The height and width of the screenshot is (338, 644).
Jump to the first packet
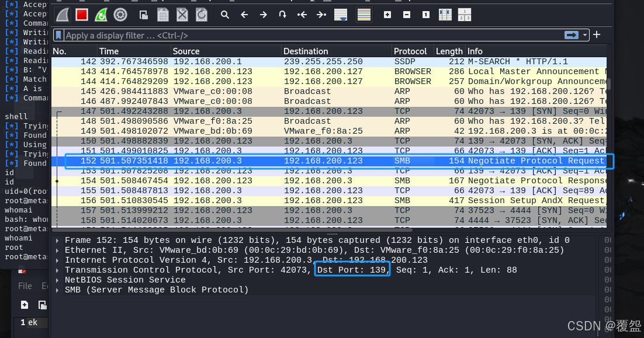pyautogui.click(x=302, y=15)
